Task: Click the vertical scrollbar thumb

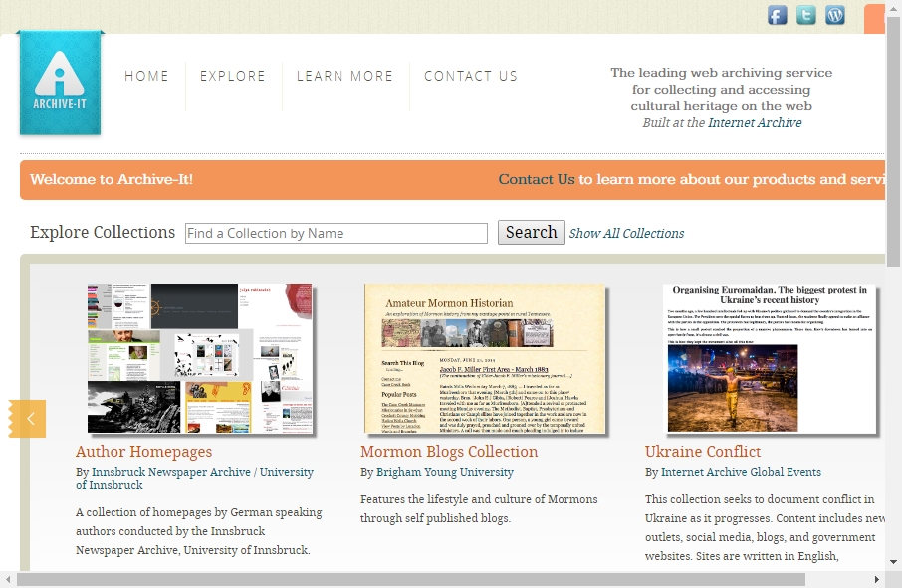Action: click(x=893, y=141)
